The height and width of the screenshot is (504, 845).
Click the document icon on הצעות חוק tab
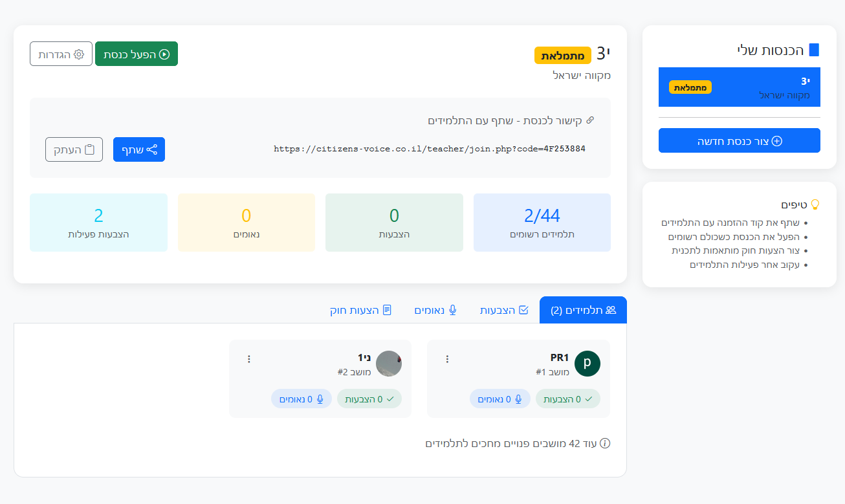coord(386,309)
